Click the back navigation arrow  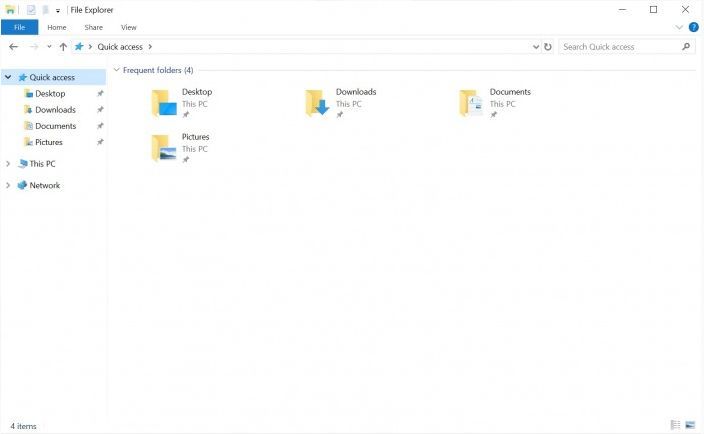pyautogui.click(x=13, y=47)
